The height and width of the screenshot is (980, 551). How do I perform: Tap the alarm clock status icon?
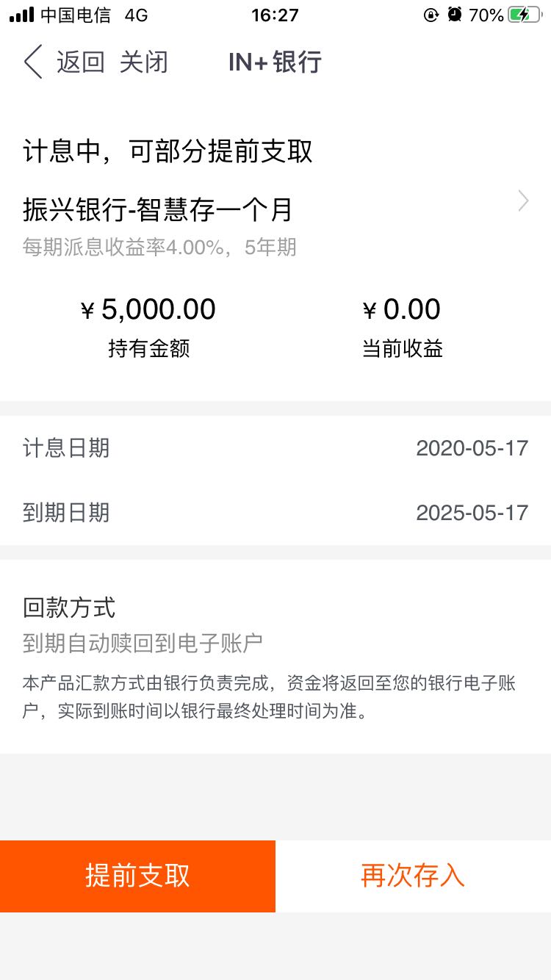tap(455, 15)
